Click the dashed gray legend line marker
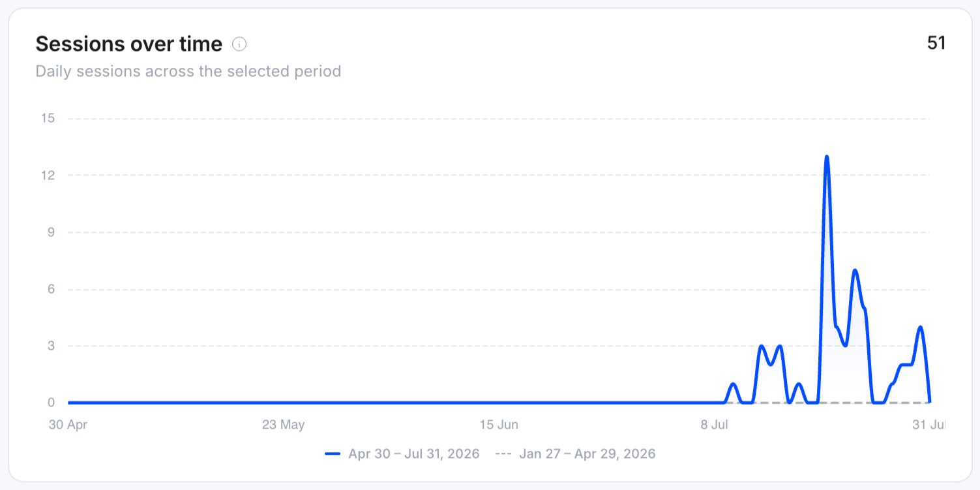 coord(503,453)
